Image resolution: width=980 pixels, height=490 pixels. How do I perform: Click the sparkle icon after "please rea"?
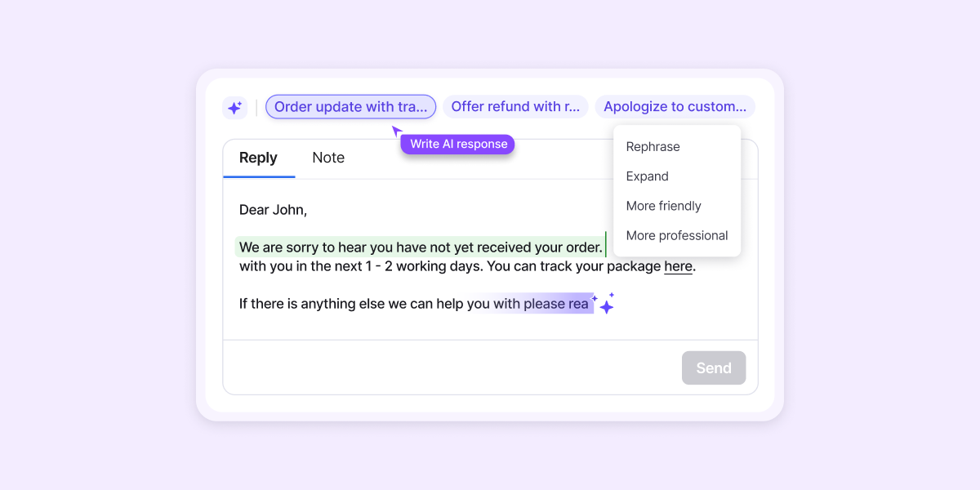605,304
